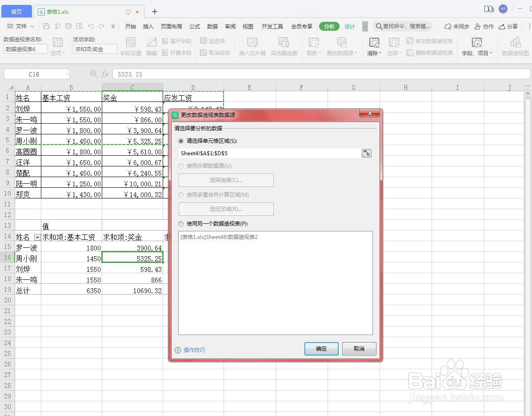Click the 取消 button in dialog
The height and width of the screenshot is (416, 532).
pyautogui.click(x=359, y=349)
